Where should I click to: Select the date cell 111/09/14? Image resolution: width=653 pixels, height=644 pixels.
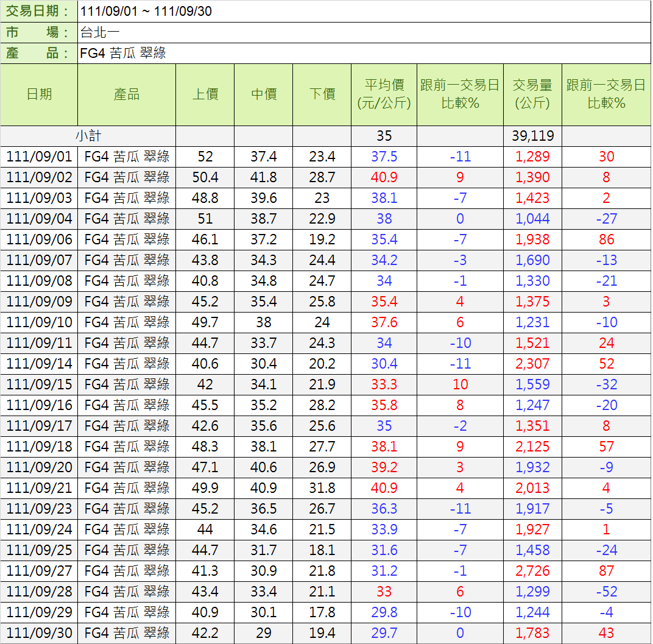click(x=39, y=364)
